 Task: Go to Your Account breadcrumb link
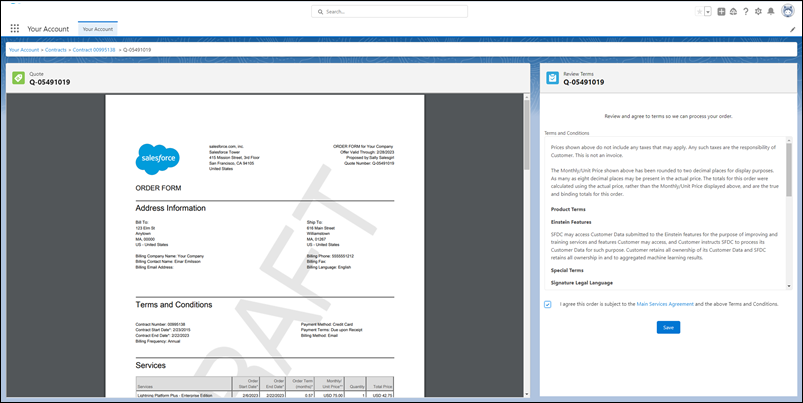(x=24, y=50)
